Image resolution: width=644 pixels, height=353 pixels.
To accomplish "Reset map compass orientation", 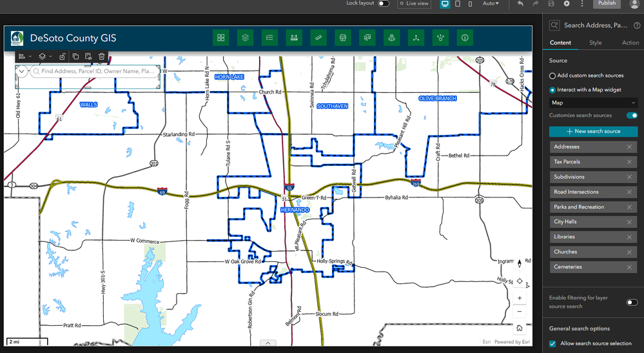I will pos(520,263).
